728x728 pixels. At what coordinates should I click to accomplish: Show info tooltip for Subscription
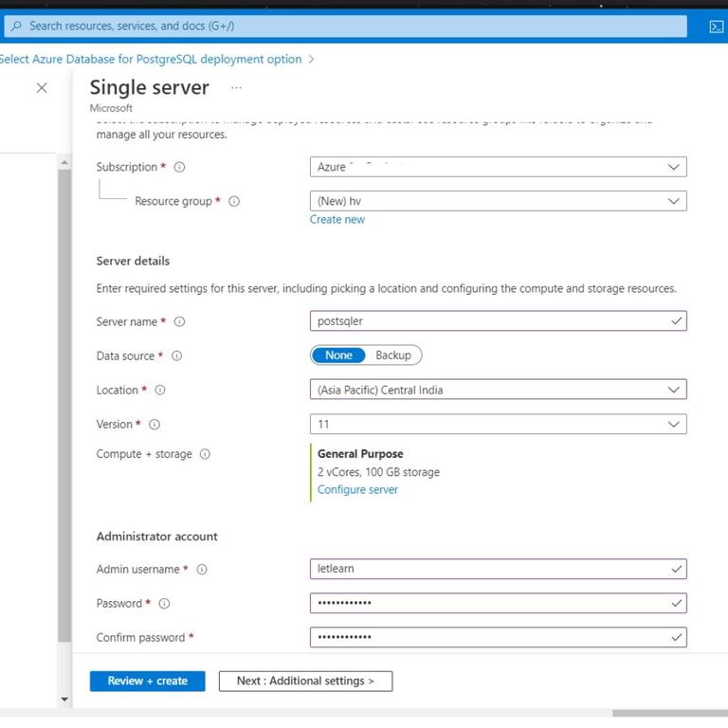[179, 167]
